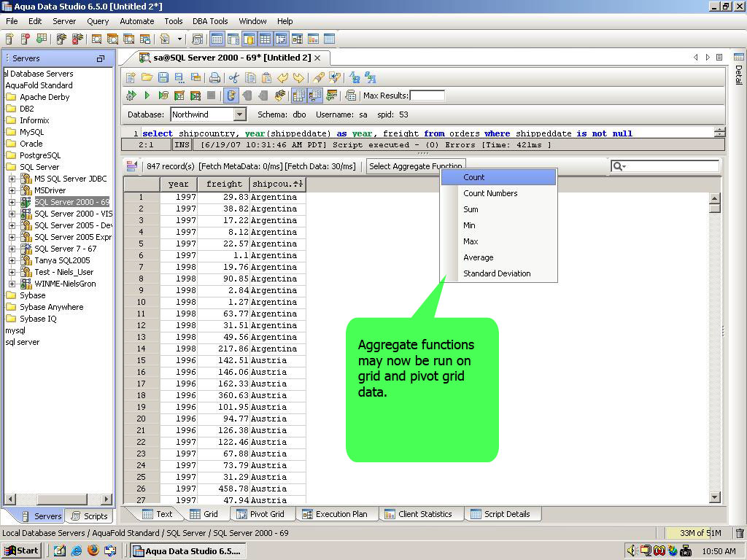Screen dimensions: 747x560
Task: Toggle the first highlighted table view icon in main toolbar
Action: point(217,39)
